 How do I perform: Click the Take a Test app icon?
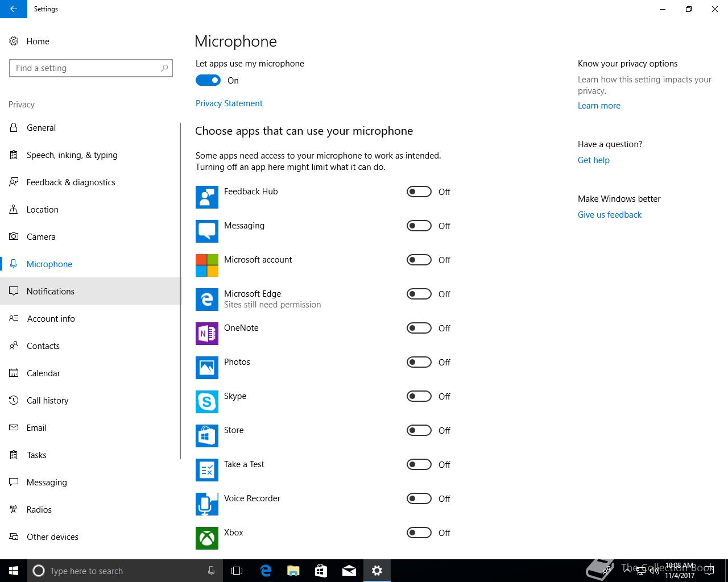pyautogui.click(x=207, y=470)
